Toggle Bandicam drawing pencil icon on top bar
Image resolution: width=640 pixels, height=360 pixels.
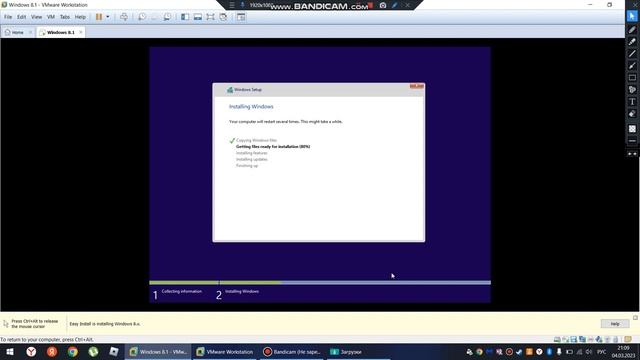point(395,5)
